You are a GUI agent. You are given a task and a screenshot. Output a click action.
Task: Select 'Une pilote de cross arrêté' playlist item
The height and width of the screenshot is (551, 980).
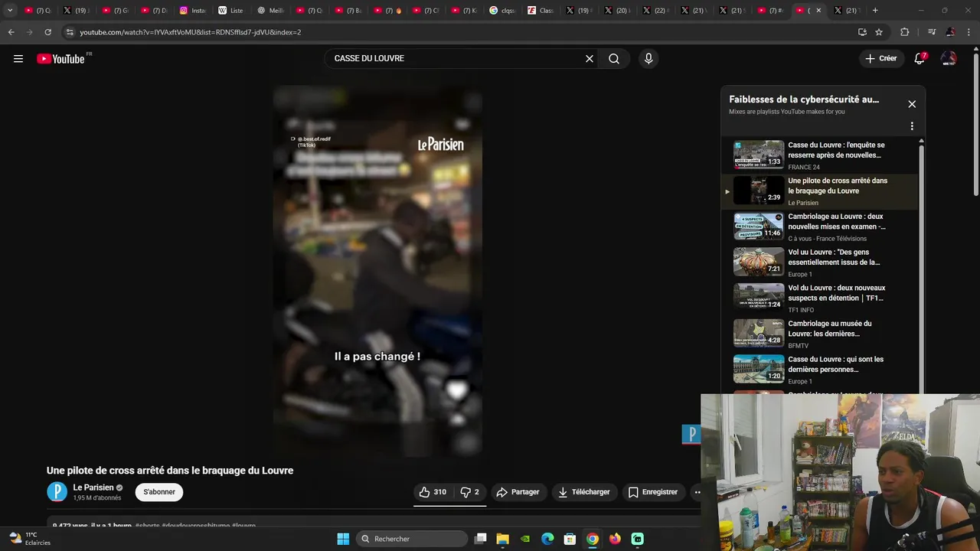820,191
